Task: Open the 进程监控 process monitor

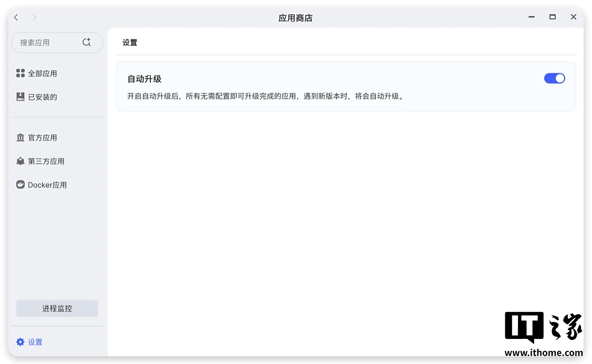Action: 57,309
